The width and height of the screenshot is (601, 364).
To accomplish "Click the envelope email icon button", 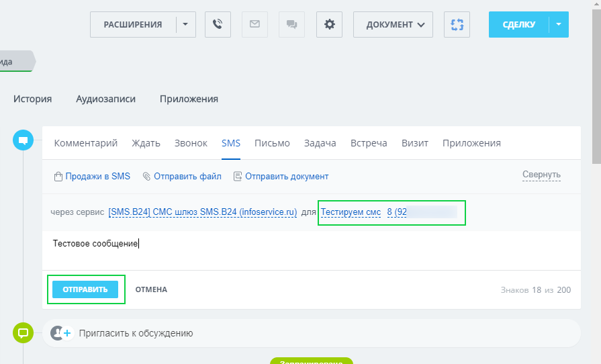I will [x=255, y=24].
